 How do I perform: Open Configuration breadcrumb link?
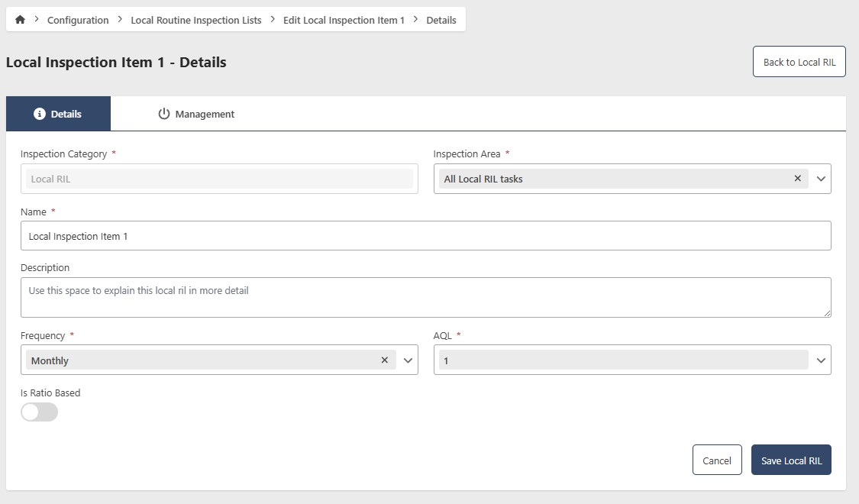(78, 20)
